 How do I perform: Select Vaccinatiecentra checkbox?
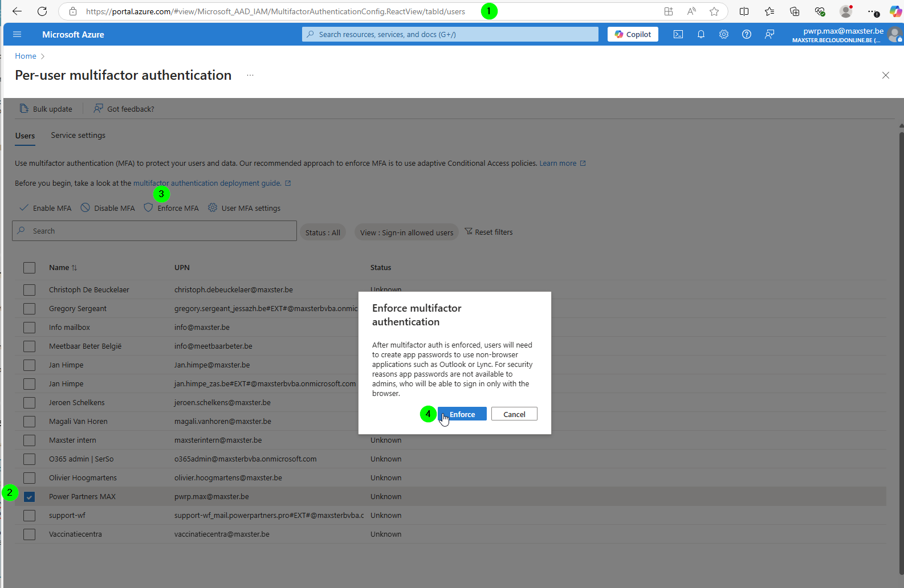(30, 534)
